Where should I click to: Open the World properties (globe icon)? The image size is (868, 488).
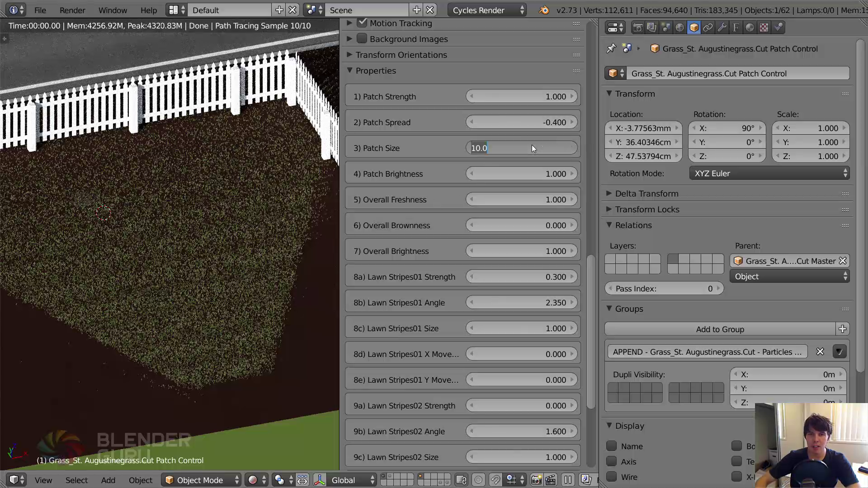pyautogui.click(x=679, y=27)
